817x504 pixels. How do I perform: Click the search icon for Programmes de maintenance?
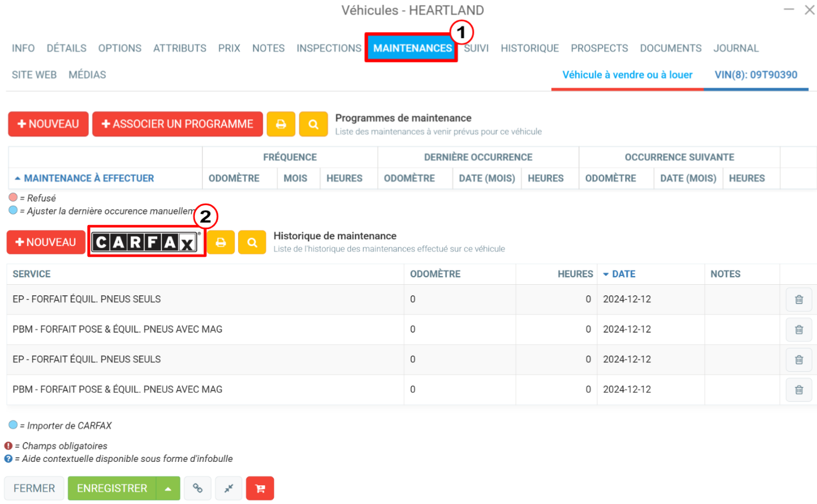313,124
